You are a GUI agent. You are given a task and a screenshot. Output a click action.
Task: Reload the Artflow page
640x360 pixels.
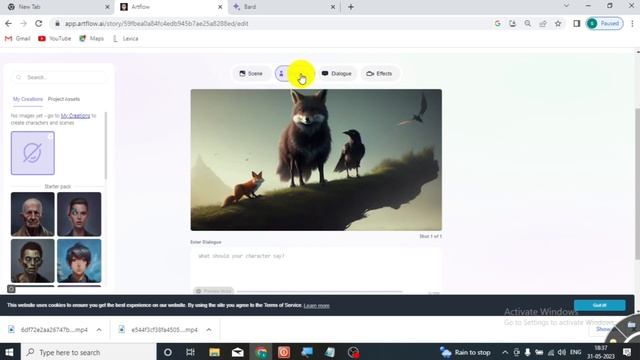tap(38, 24)
